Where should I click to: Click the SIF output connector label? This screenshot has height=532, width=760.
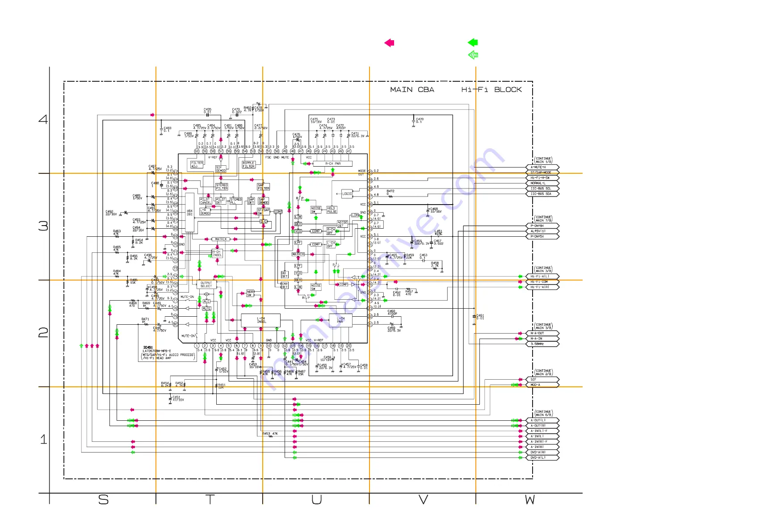pos(542,379)
